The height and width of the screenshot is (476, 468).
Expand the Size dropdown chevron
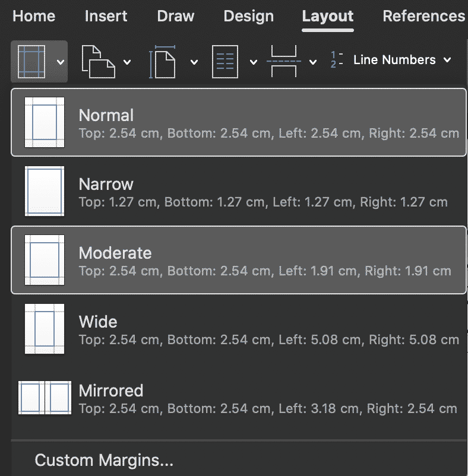[x=194, y=61]
